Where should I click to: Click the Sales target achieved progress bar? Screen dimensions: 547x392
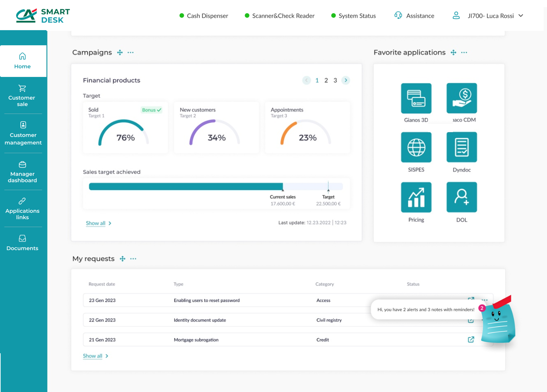click(x=216, y=186)
